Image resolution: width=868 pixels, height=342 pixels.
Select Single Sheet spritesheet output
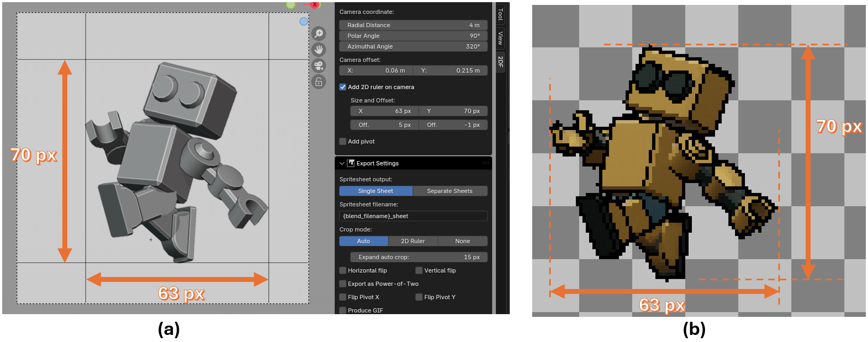(376, 191)
